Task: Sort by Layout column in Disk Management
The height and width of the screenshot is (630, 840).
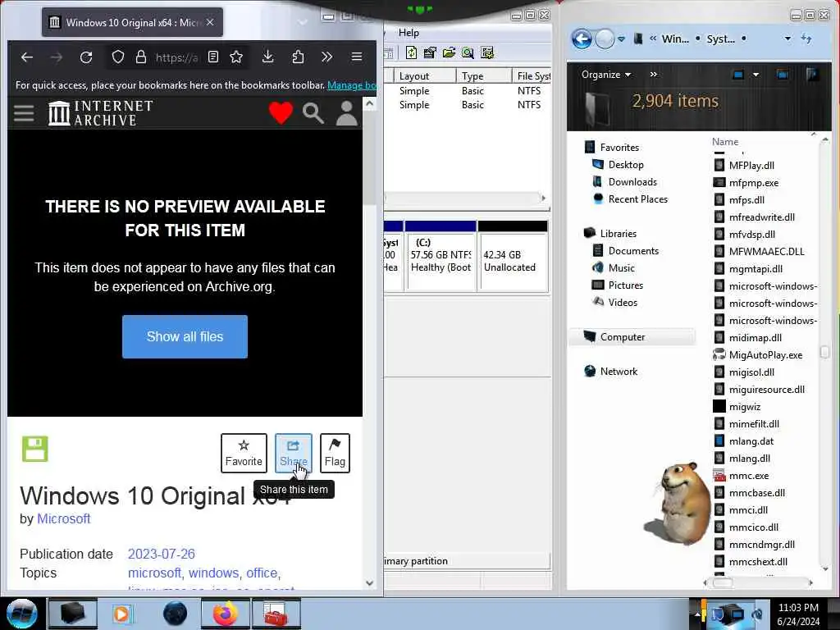Action: 426,76
